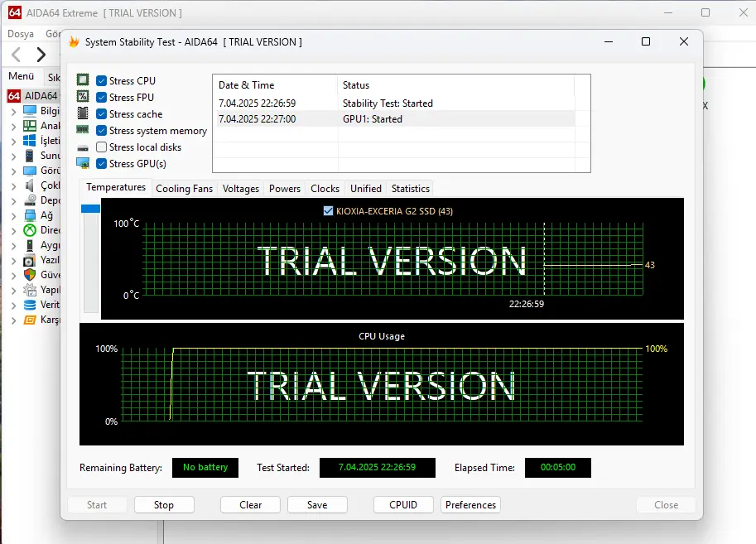Expand the Ağ tree node chevron
Image resolution: width=756 pixels, height=544 pixels.
pos(13,215)
